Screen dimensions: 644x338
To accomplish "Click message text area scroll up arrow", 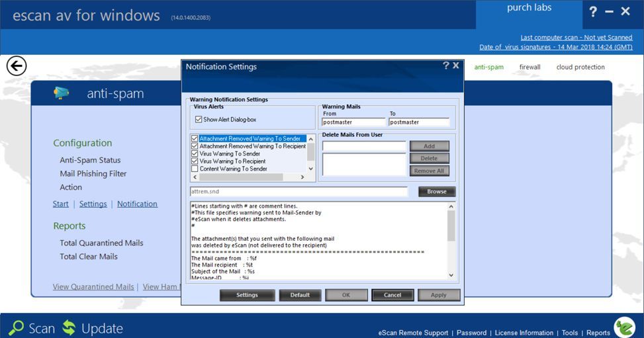I will coord(451,206).
